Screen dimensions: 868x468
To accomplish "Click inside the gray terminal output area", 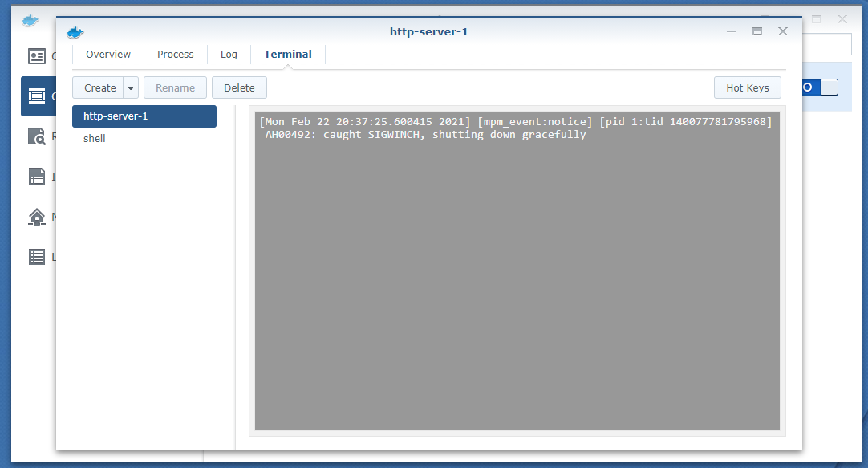I will (517, 271).
